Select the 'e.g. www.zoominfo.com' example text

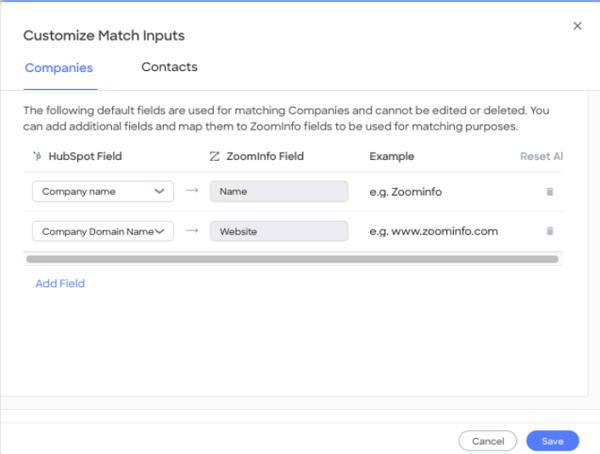coord(434,231)
